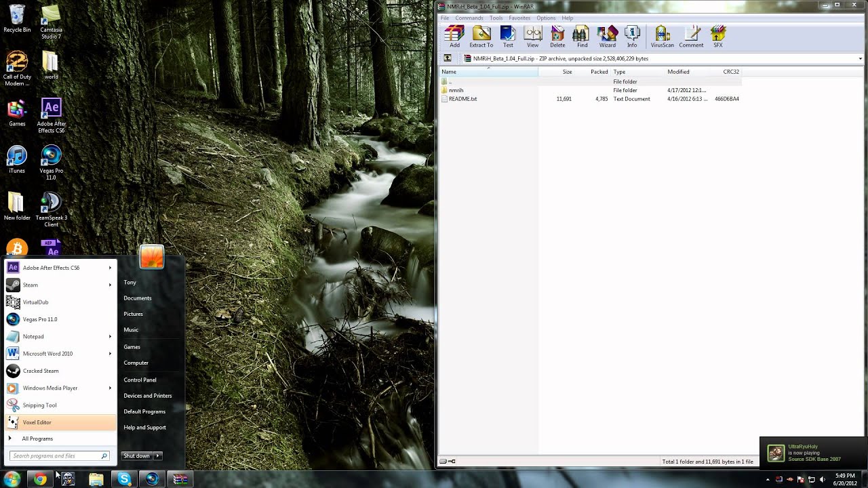Click Extract To in WinRAR toolbar
This screenshot has width=868, height=488.
481,37
